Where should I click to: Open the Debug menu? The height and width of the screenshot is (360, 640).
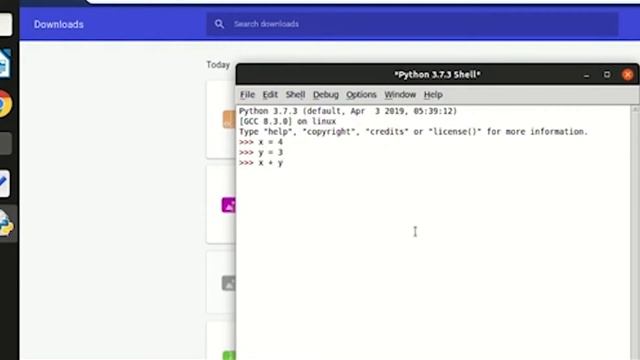click(326, 95)
